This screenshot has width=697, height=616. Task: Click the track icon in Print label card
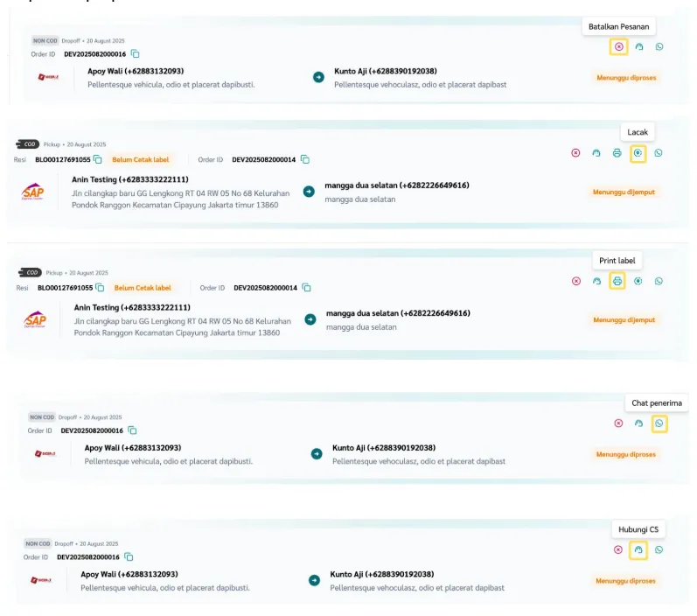click(x=638, y=281)
